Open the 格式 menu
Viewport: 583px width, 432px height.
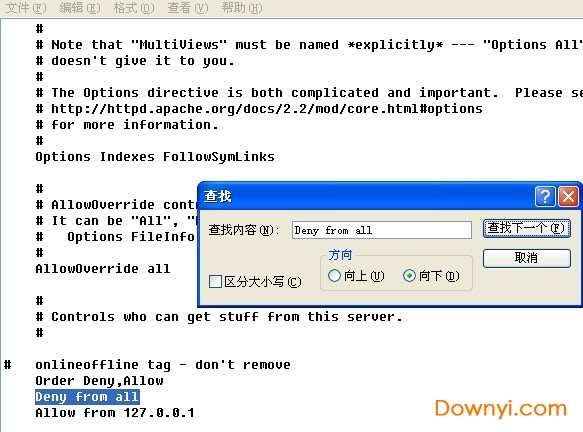coord(134,8)
